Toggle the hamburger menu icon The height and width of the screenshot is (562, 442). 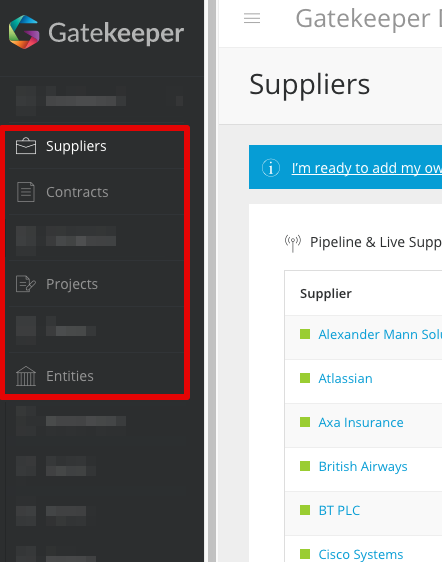coord(252,18)
